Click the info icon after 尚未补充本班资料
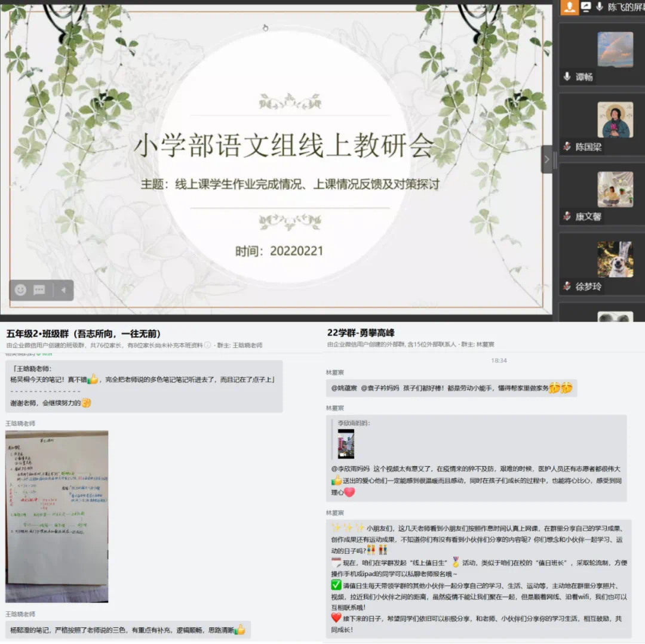 [208, 345]
